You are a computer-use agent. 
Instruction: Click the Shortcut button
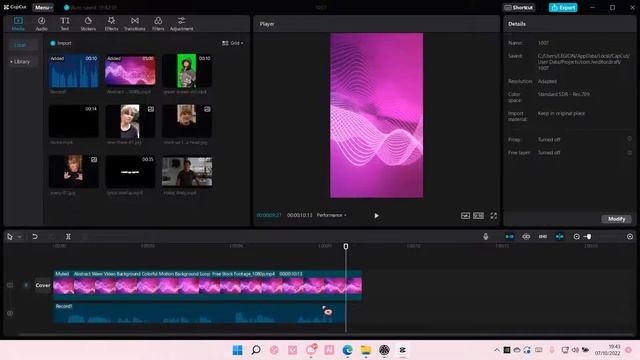coord(519,7)
